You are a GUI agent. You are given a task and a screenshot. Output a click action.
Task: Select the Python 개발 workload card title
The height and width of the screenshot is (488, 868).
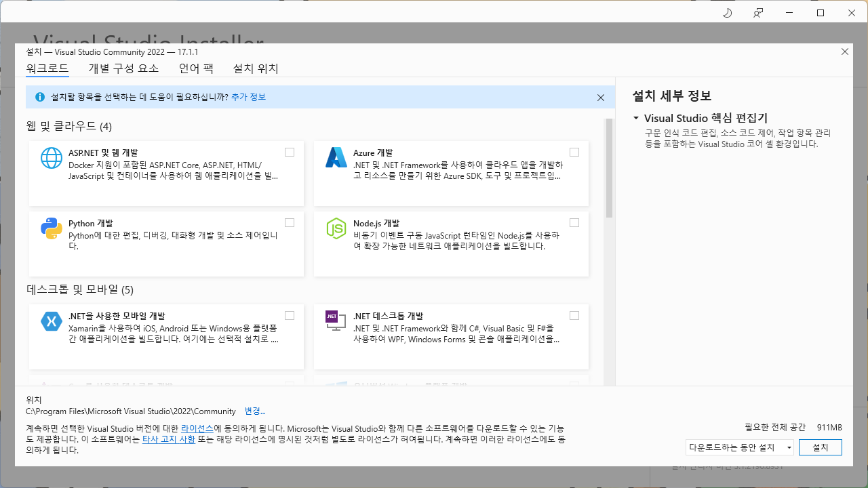tap(91, 224)
